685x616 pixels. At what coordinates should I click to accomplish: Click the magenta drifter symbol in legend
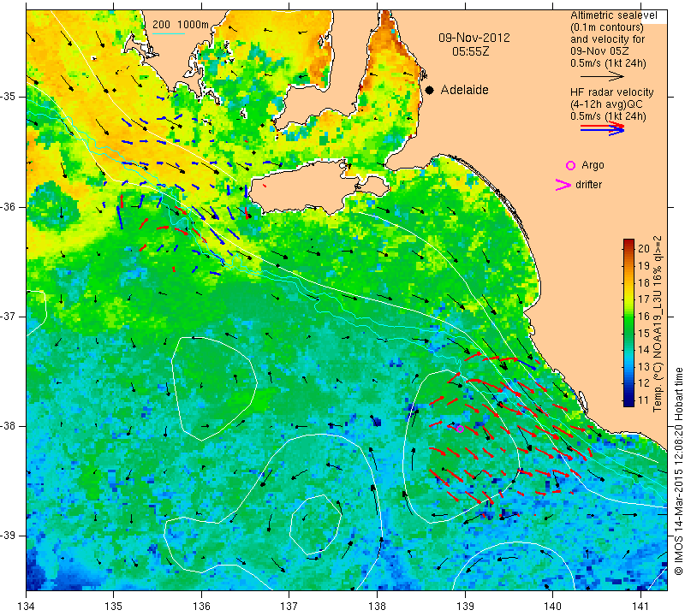pos(563,185)
